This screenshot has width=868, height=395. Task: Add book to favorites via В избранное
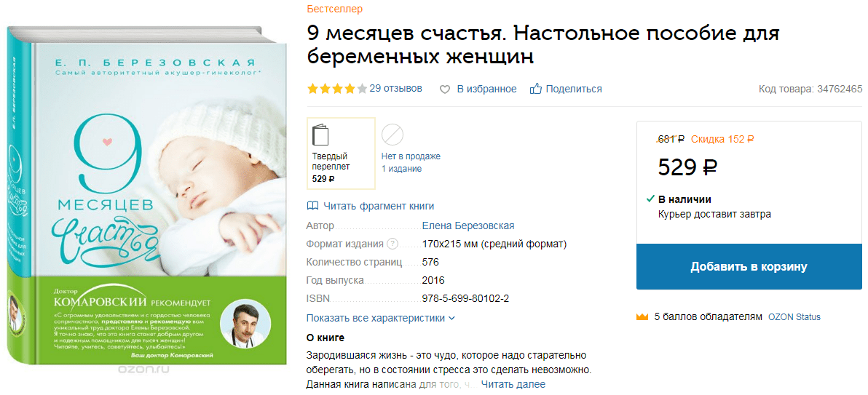pyautogui.click(x=486, y=89)
